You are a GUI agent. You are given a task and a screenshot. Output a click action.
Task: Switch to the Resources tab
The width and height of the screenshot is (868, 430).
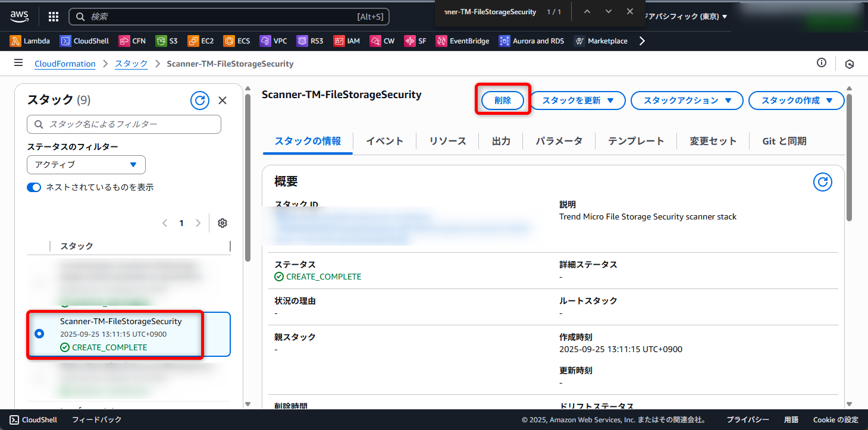[x=448, y=141]
